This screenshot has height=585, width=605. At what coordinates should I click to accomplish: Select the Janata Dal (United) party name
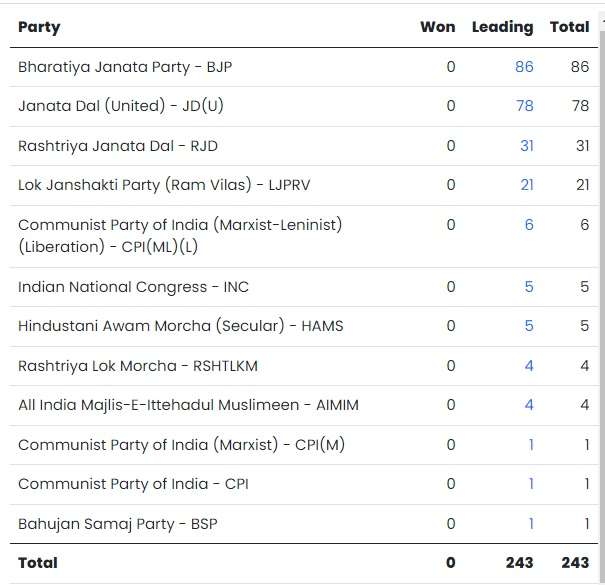point(120,106)
